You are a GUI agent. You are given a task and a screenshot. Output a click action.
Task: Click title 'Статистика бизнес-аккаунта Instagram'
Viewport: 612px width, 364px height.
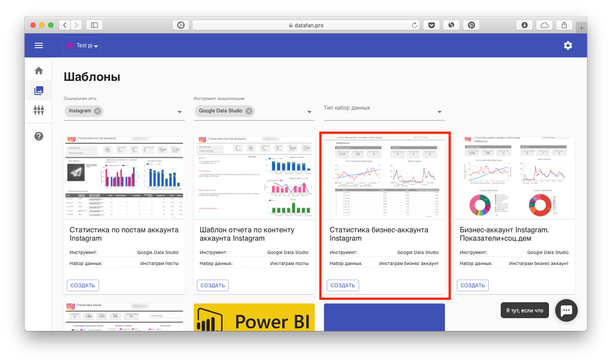[379, 234]
